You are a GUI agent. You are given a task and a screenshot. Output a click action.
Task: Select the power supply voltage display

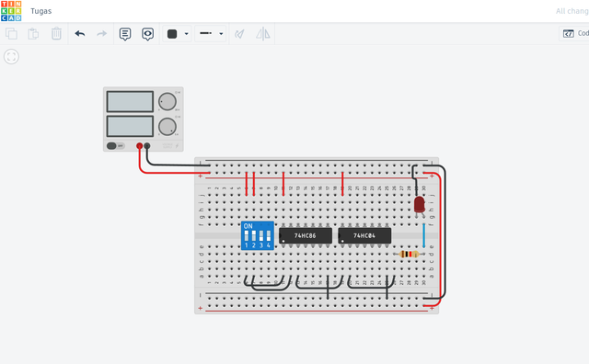[130, 101]
